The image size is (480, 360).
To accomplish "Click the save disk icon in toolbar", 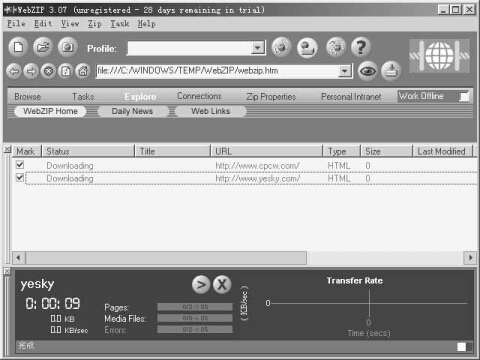I will (68, 47).
